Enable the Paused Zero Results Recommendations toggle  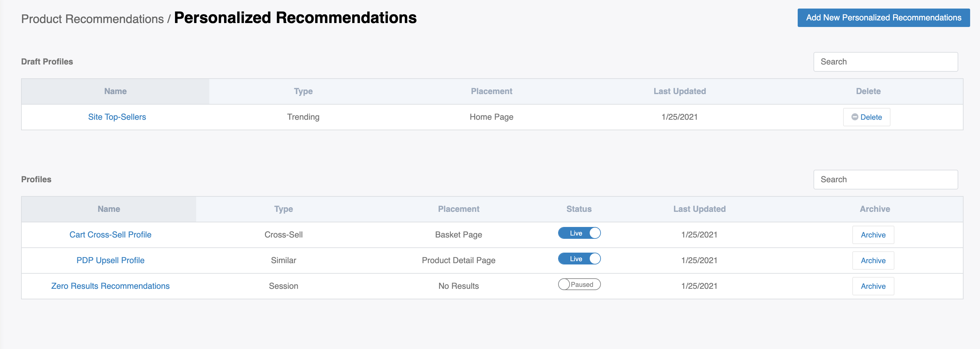[579, 285]
